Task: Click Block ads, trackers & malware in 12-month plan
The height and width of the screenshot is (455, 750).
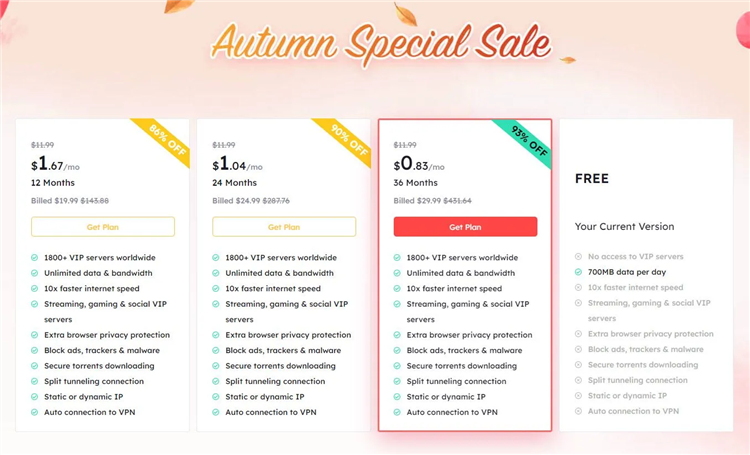Action: (x=102, y=351)
